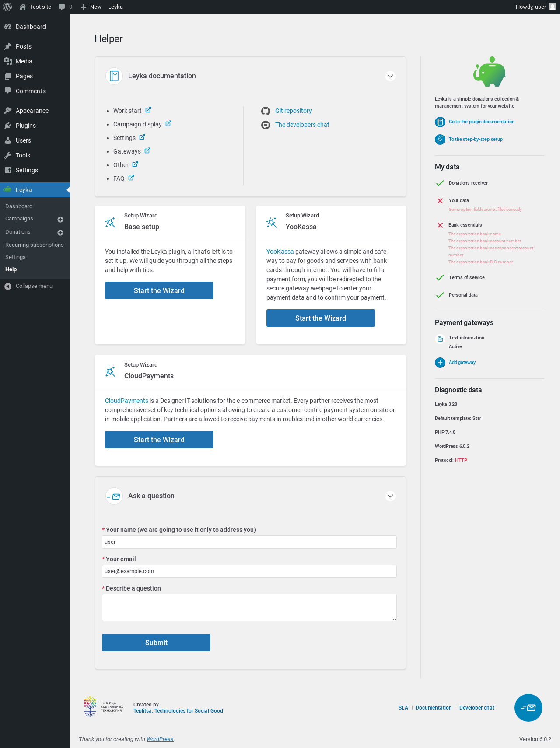The width and height of the screenshot is (560, 748).
Task: Open the Plugins menu
Action: (35, 126)
